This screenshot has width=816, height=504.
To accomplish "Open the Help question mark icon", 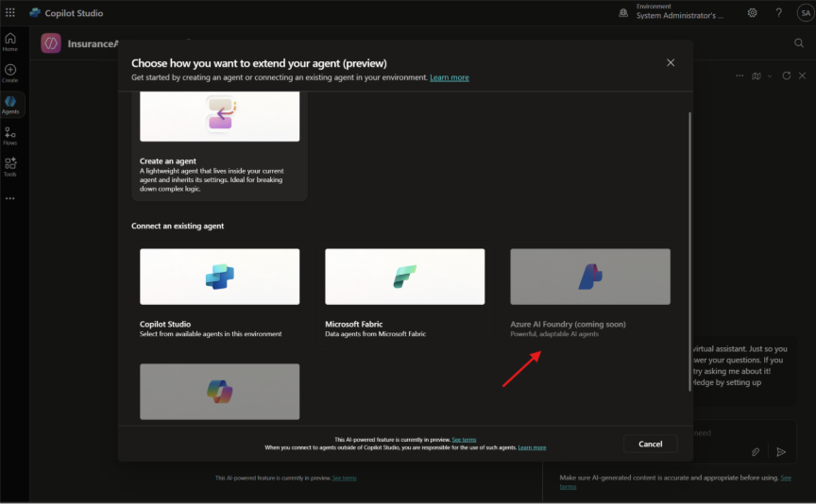I will point(778,13).
